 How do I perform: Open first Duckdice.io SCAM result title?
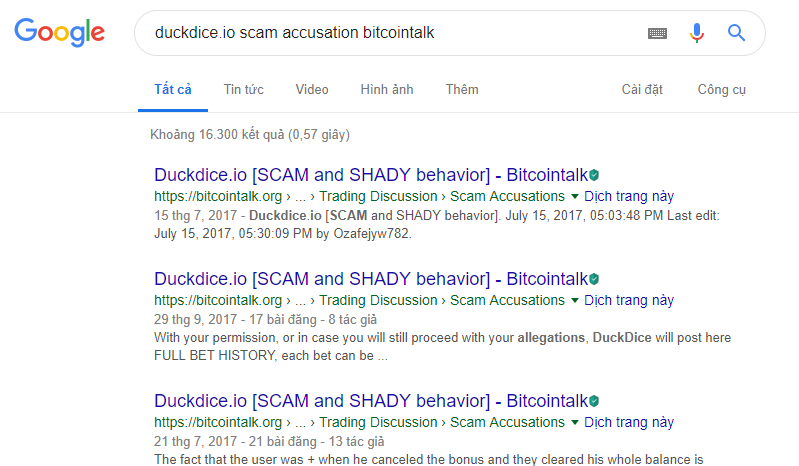pyautogui.click(x=371, y=175)
